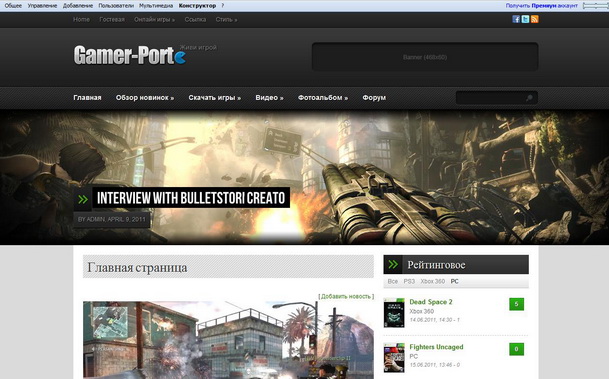Click the Dead Space 2 cover thumbnail
This screenshot has height=379, width=609.
tap(394, 313)
